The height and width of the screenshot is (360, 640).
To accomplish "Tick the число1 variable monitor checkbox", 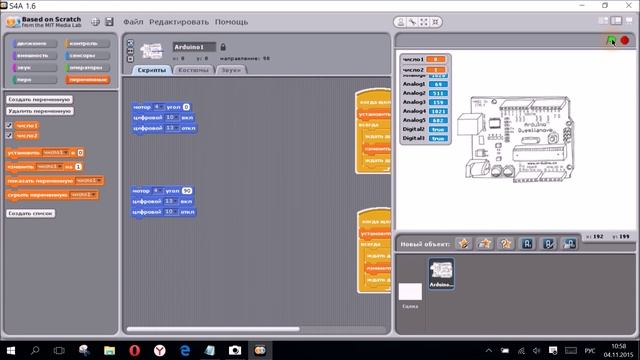I will pyautogui.click(x=9, y=125).
